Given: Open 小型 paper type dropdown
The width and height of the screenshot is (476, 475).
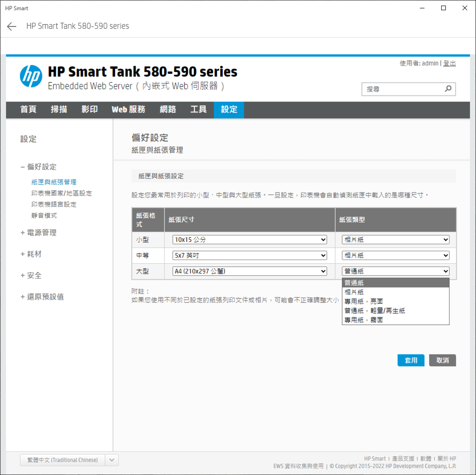Looking at the screenshot, I should point(396,240).
